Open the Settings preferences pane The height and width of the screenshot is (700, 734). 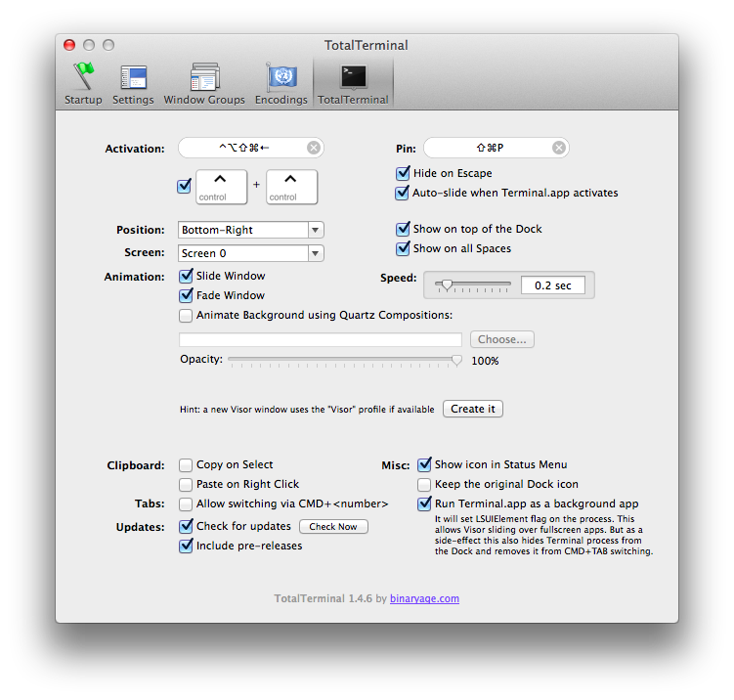click(133, 84)
